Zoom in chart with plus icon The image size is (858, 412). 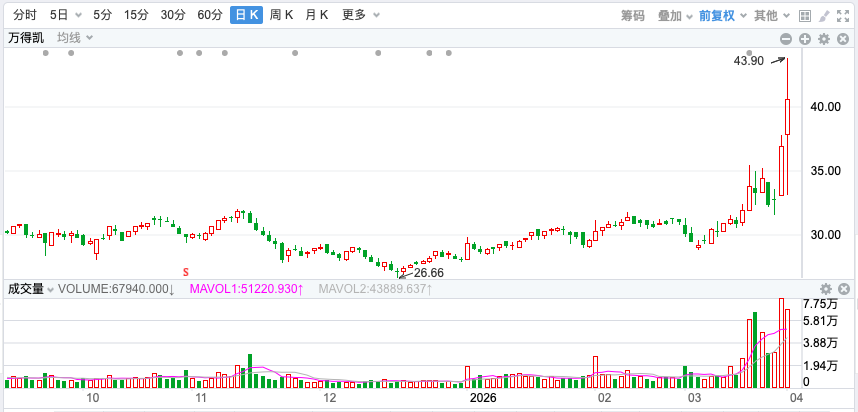coord(805,38)
